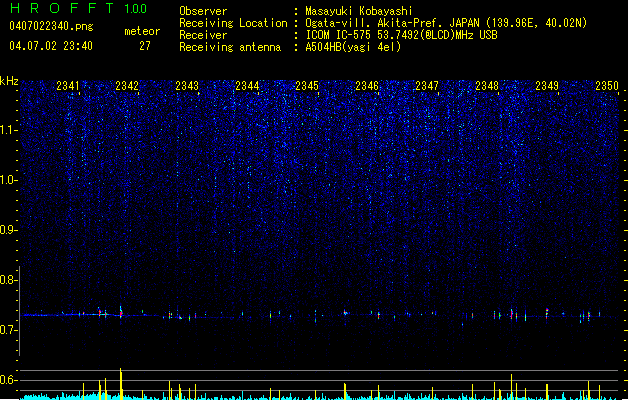The width and height of the screenshot is (629, 400).
Task: Click the file name 0407022340.png
Action: pyautogui.click(x=51, y=26)
